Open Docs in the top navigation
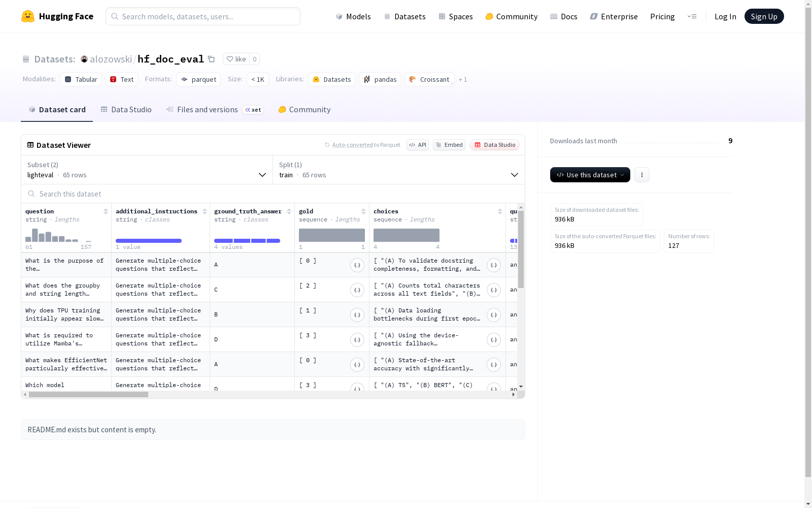The image size is (812, 508). [x=564, y=16]
